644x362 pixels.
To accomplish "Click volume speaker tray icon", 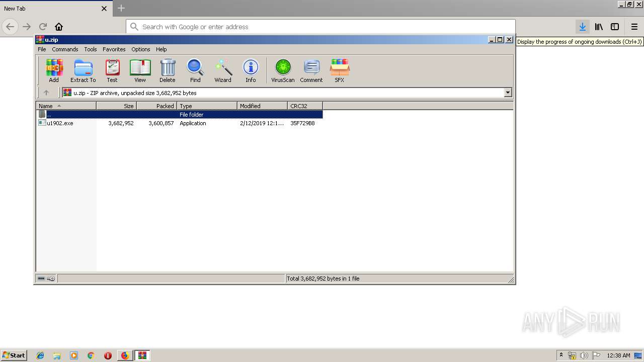I will [584, 355].
